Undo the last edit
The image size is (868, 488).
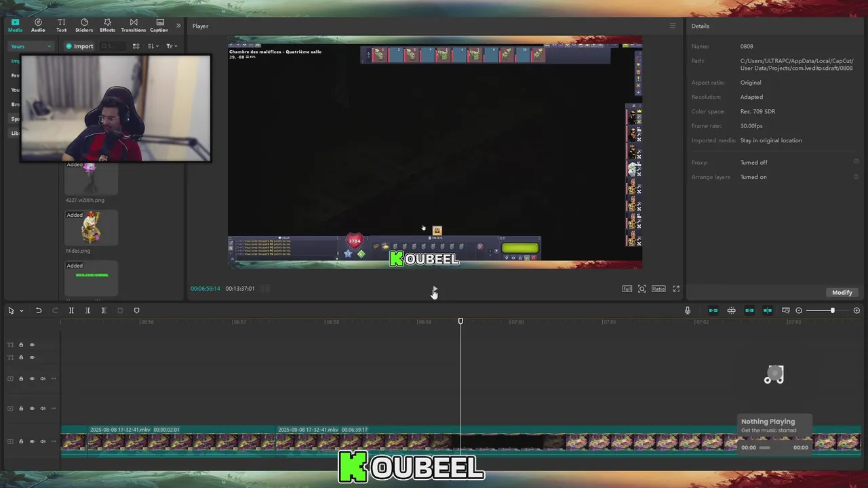(39, 310)
